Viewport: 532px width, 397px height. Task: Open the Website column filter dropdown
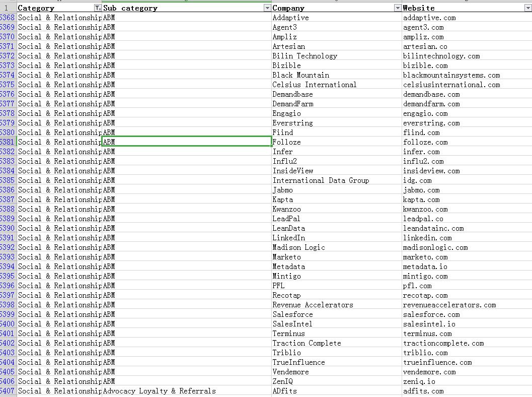click(528, 8)
